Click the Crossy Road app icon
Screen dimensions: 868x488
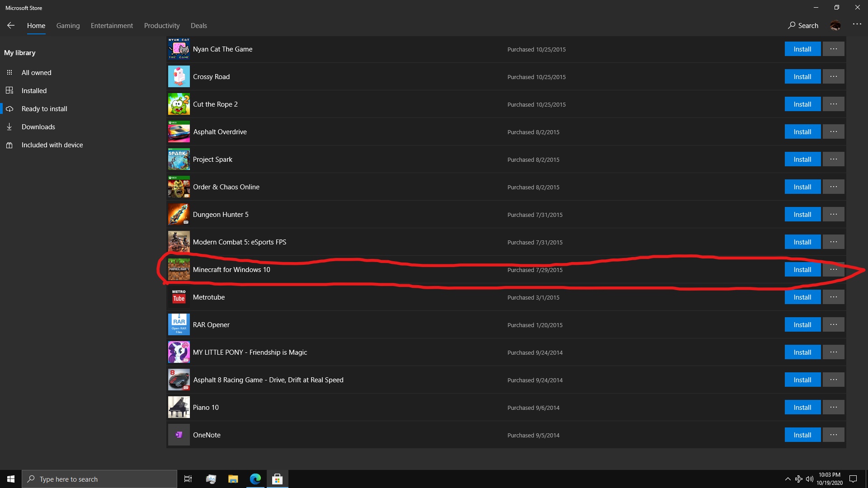(179, 77)
